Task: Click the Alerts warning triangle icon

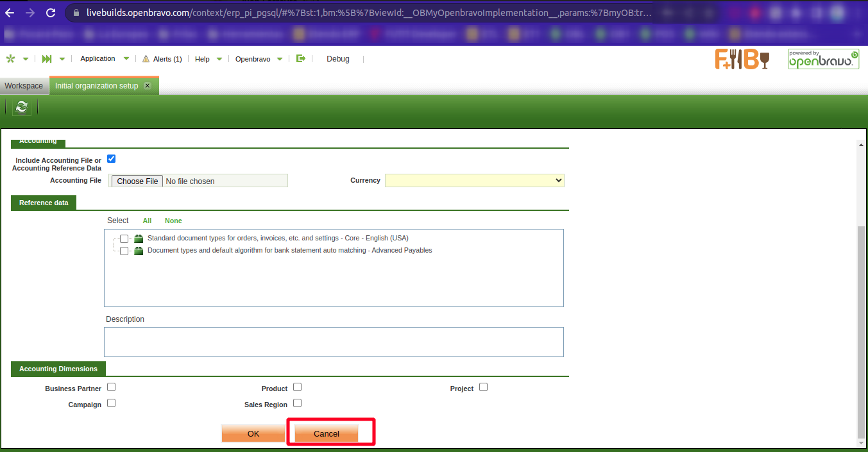Action: click(x=146, y=59)
